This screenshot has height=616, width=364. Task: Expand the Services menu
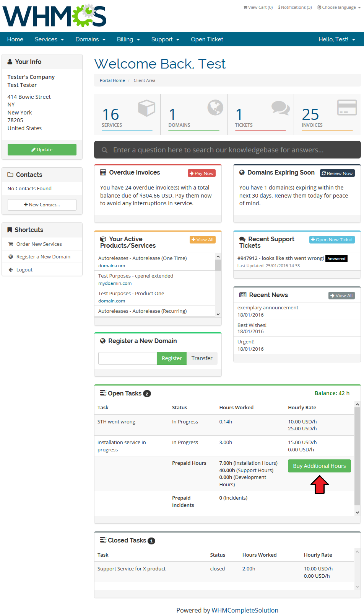tap(49, 39)
